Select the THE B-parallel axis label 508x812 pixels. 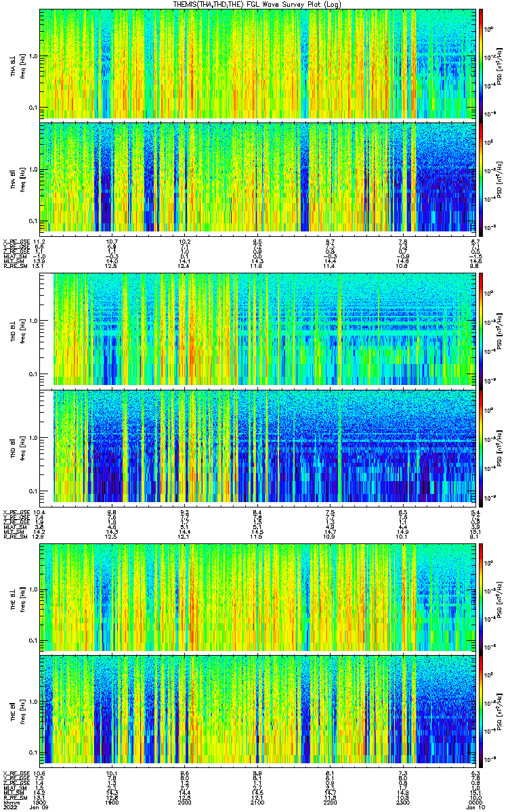click(14, 710)
